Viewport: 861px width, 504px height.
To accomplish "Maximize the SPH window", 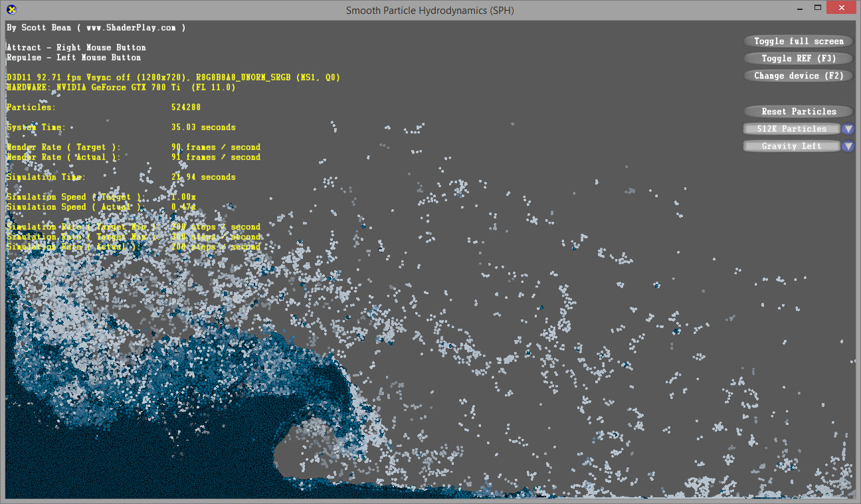I will pos(818,8).
